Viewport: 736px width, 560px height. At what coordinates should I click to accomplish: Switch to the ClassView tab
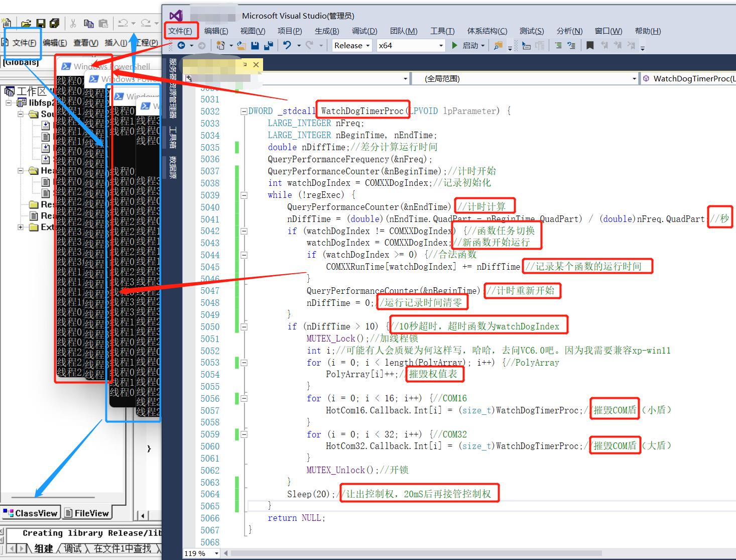coord(30,513)
